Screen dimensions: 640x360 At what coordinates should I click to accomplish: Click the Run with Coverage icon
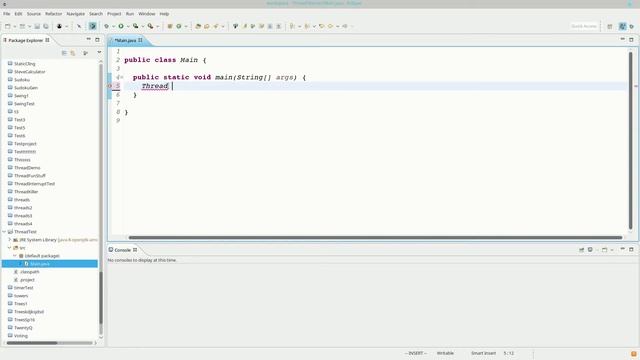pos(136,26)
